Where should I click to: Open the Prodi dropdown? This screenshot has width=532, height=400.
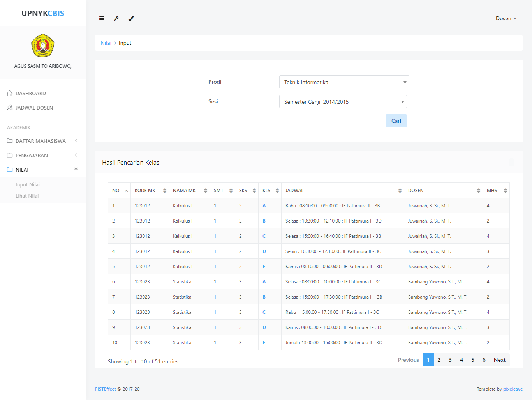344,82
